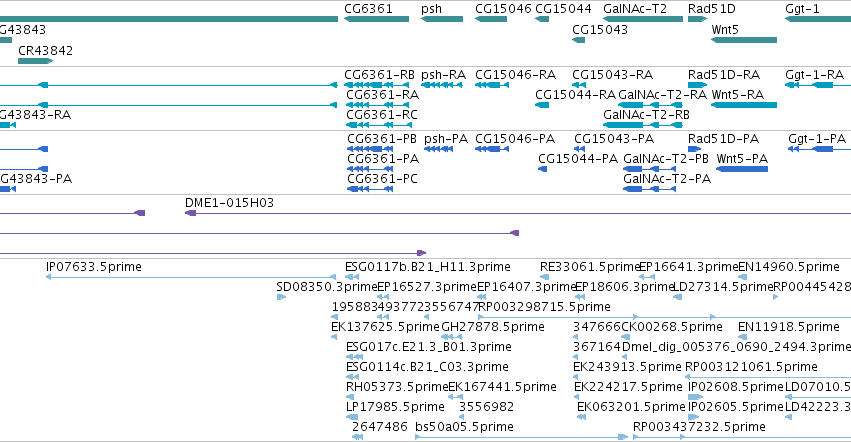Select the Rad51D gene feature
This screenshot has width=851, height=442.
(697, 19)
